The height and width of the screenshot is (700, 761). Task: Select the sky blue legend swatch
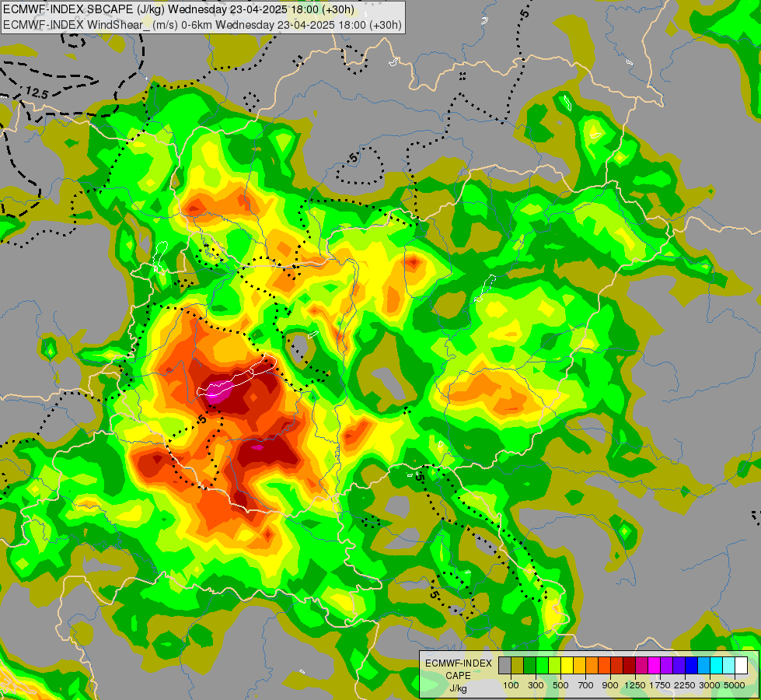pyautogui.click(x=704, y=665)
